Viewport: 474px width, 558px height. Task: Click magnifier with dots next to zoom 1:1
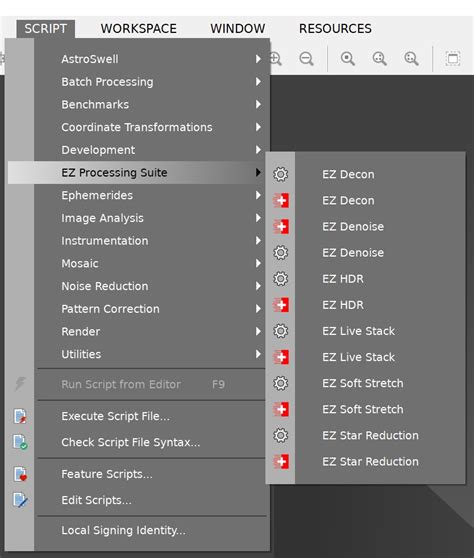point(379,59)
